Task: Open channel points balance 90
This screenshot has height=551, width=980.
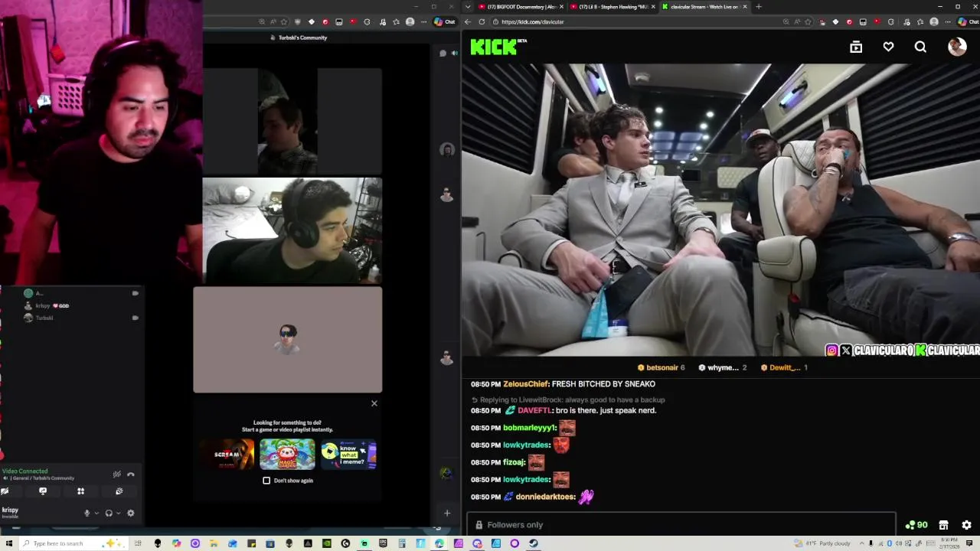Action: click(916, 525)
